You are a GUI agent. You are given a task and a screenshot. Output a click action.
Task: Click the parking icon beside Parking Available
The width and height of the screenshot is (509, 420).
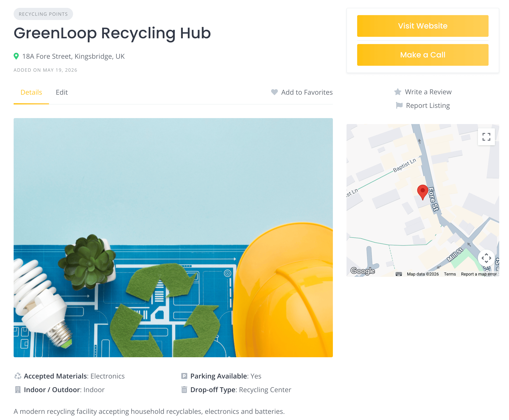coord(184,376)
